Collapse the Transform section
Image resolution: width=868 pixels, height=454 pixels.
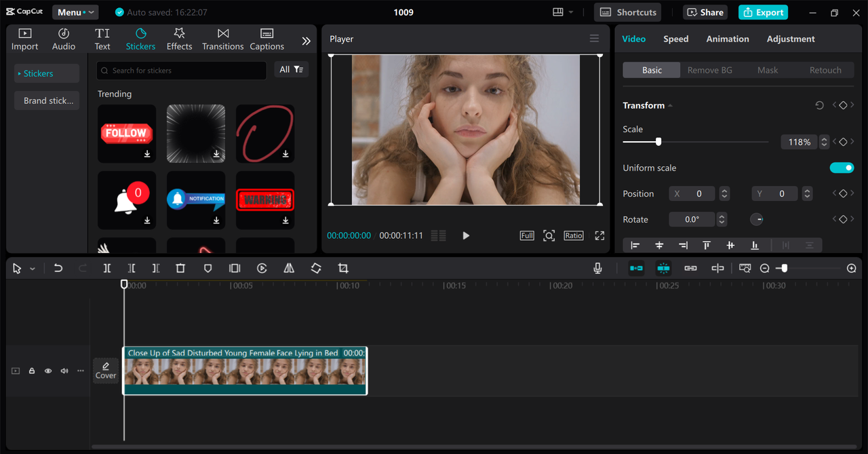pyautogui.click(x=671, y=105)
